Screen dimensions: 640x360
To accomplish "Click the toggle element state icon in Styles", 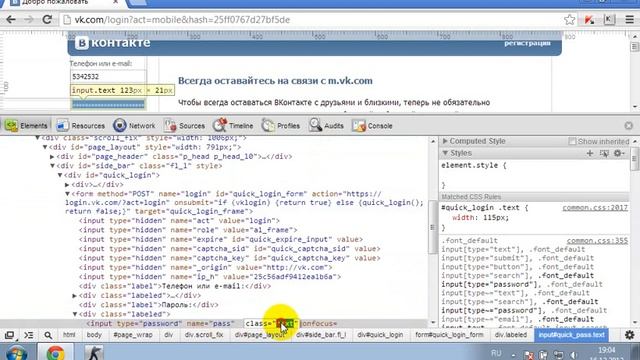I will [604, 153].
